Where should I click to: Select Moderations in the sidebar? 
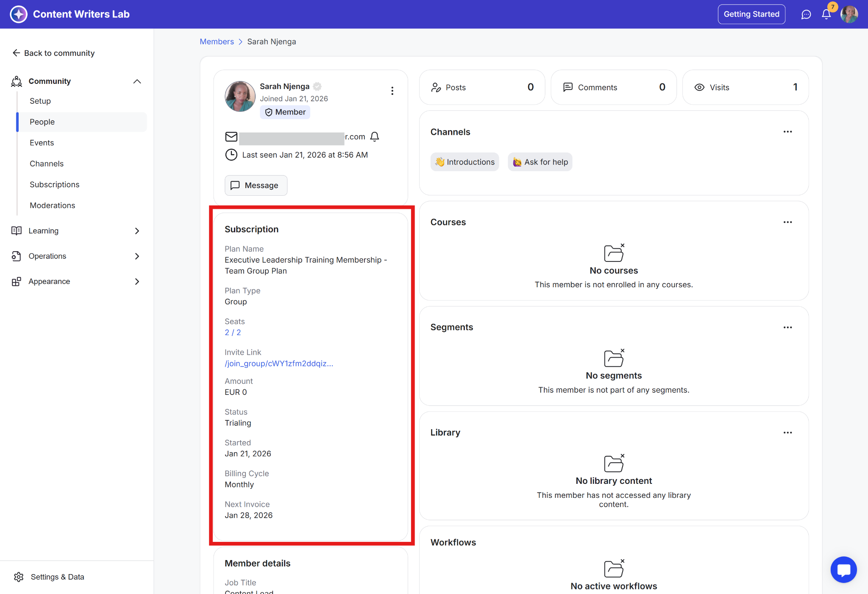(x=53, y=205)
